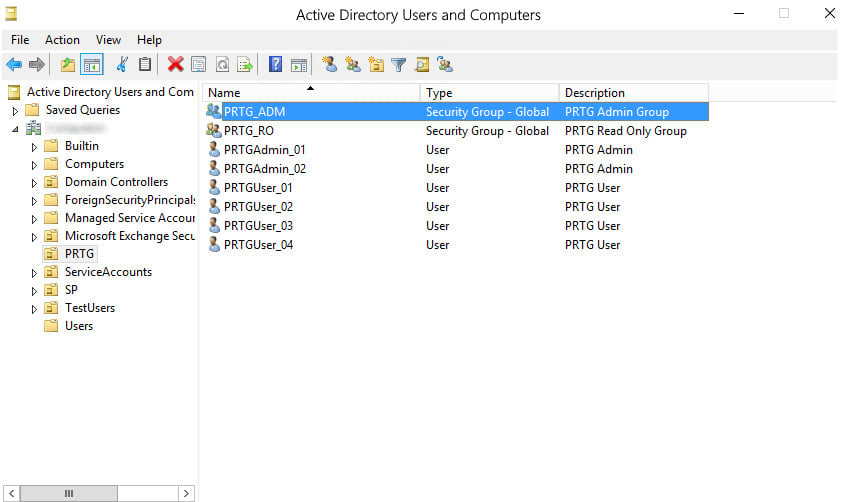
Task: Click the tree pane scroll right arrow
Action: tap(186, 493)
